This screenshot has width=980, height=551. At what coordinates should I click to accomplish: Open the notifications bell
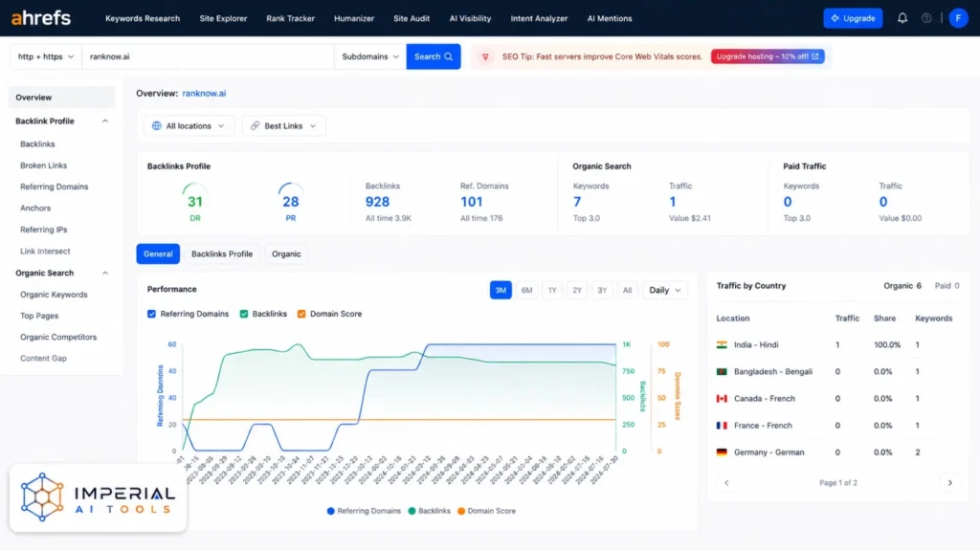pyautogui.click(x=902, y=18)
